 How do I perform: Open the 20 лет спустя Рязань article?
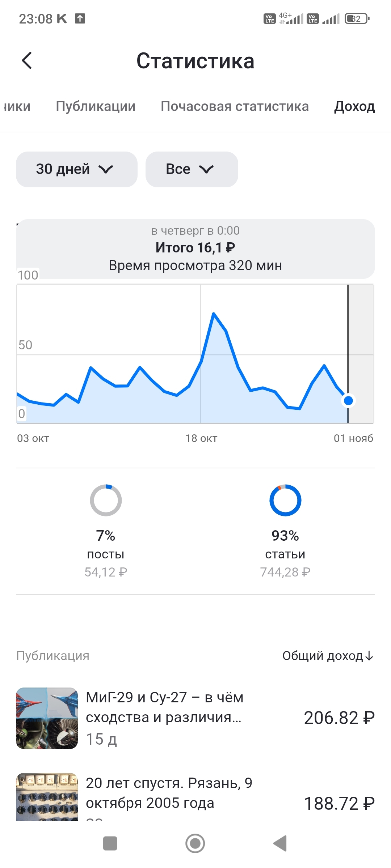click(169, 793)
